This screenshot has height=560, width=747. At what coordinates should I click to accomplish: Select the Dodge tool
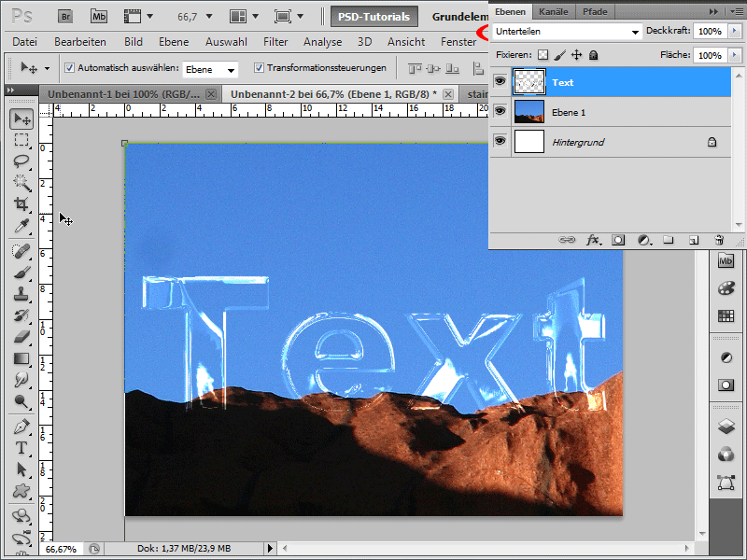coord(21,401)
